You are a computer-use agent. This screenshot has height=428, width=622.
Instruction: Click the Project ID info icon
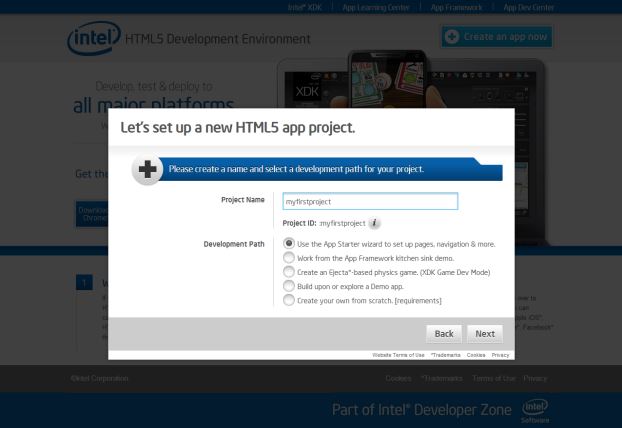(x=374, y=223)
